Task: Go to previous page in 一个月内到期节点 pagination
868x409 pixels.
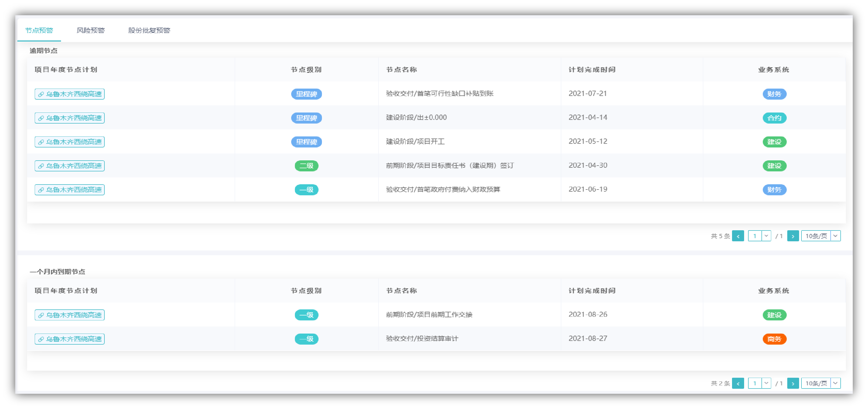Action: (x=738, y=383)
